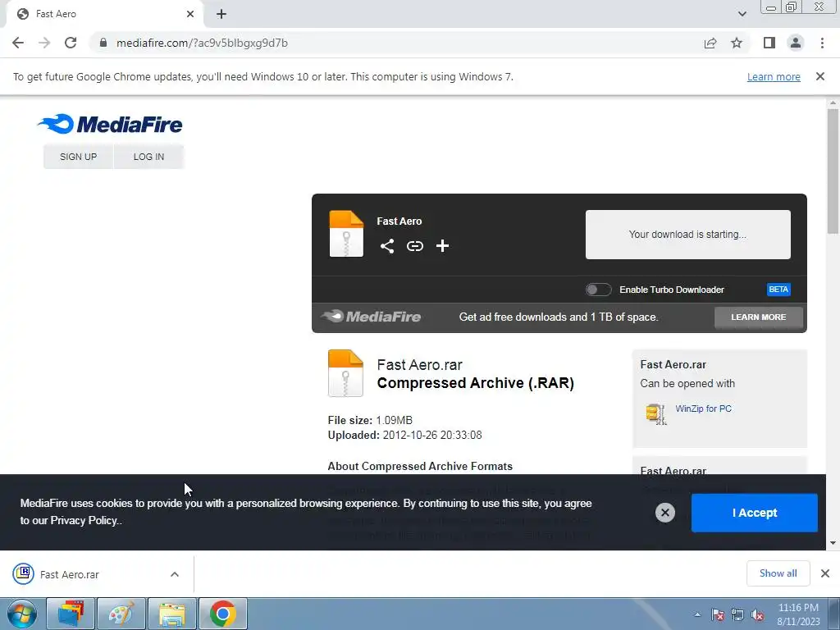This screenshot has width=840, height=630.
Task: Click the MediaFire logo at page top
Action: (110, 124)
